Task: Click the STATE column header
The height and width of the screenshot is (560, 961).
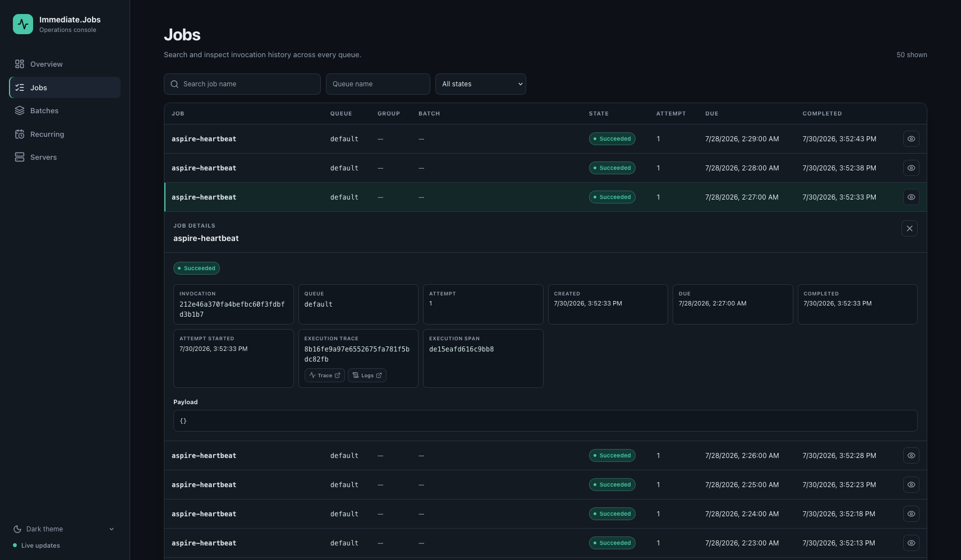Action: (x=599, y=114)
